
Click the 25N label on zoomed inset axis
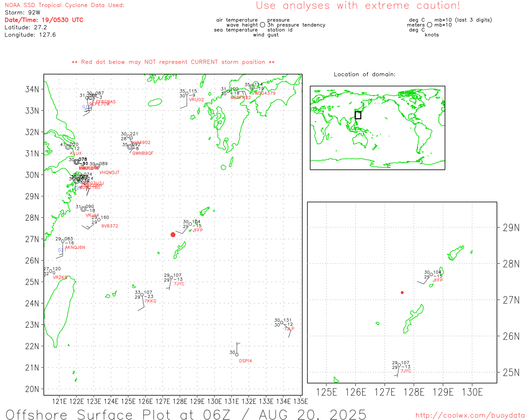click(x=511, y=373)
